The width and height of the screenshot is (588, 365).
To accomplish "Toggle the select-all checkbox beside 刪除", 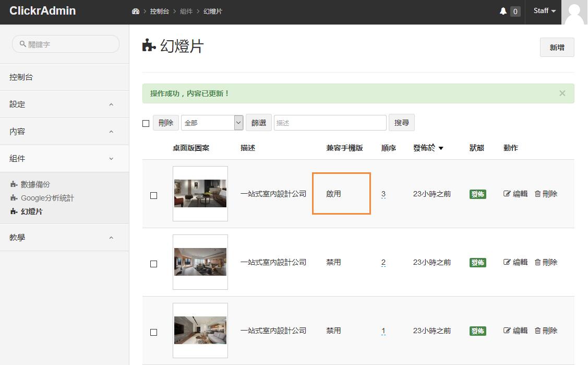I will coord(146,123).
